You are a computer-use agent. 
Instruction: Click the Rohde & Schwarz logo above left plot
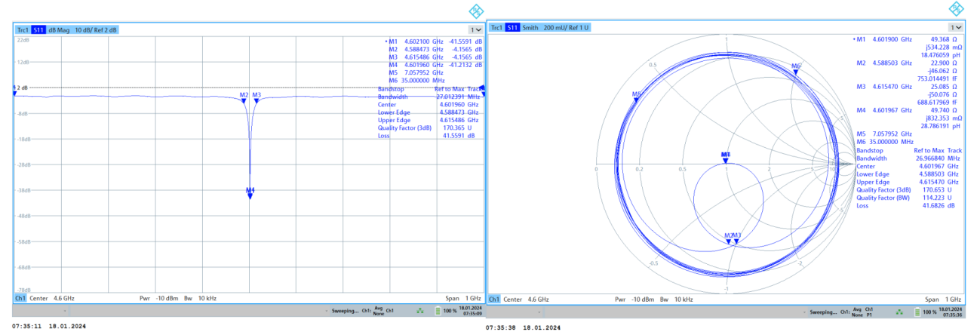[x=476, y=11]
